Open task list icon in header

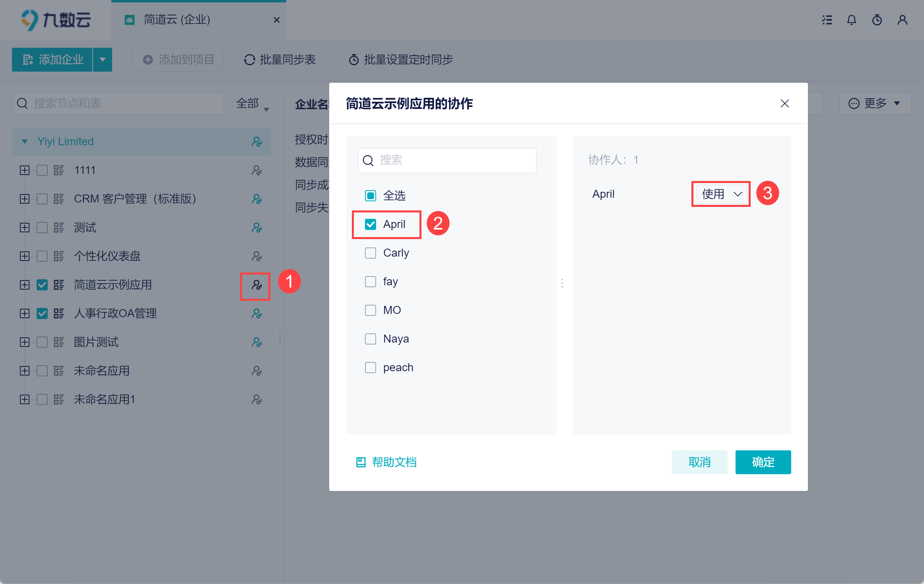point(827,20)
